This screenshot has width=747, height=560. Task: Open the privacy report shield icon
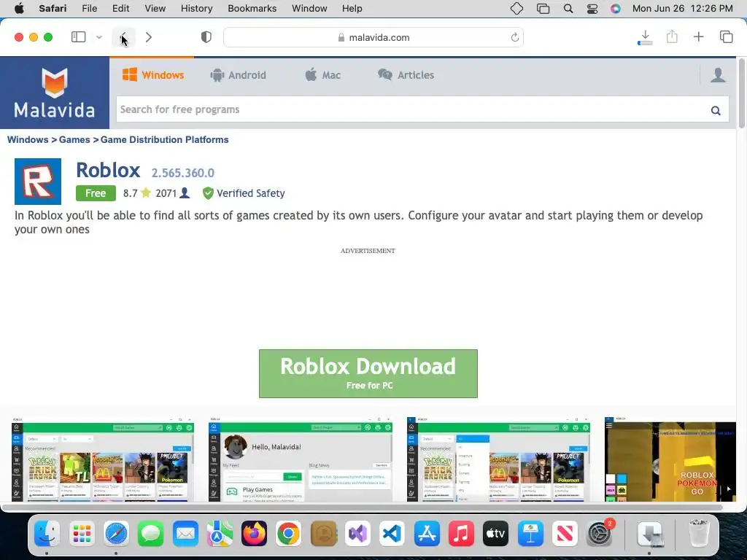coord(206,37)
